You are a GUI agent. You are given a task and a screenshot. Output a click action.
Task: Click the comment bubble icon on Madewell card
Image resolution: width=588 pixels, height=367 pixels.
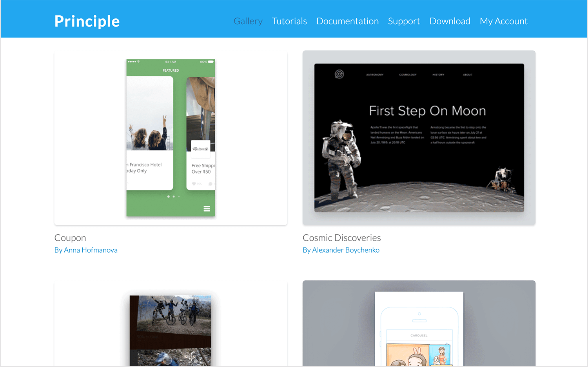(x=211, y=184)
